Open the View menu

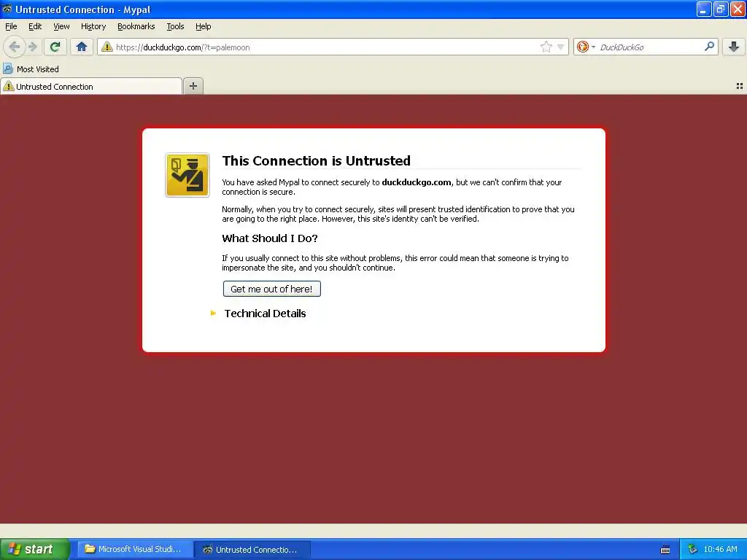61,27
